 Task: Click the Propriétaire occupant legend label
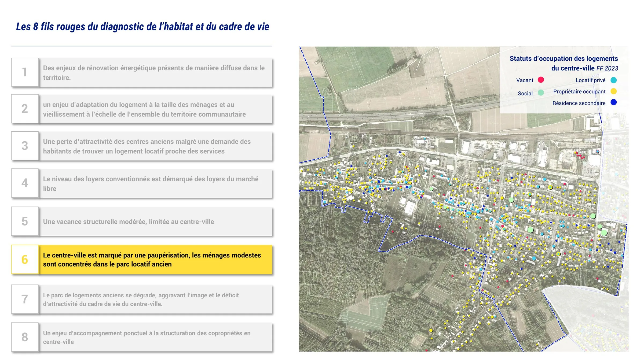(579, 92)
